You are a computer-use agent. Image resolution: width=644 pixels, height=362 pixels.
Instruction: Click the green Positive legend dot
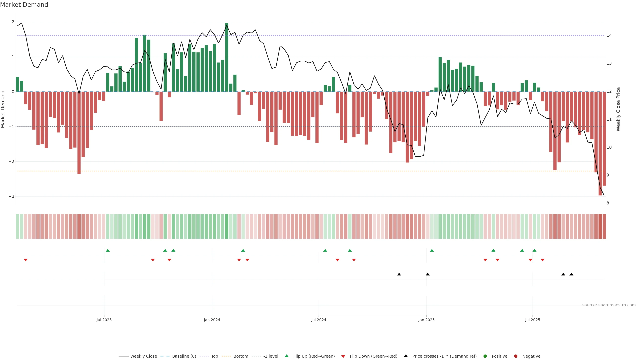pos(485,356)
